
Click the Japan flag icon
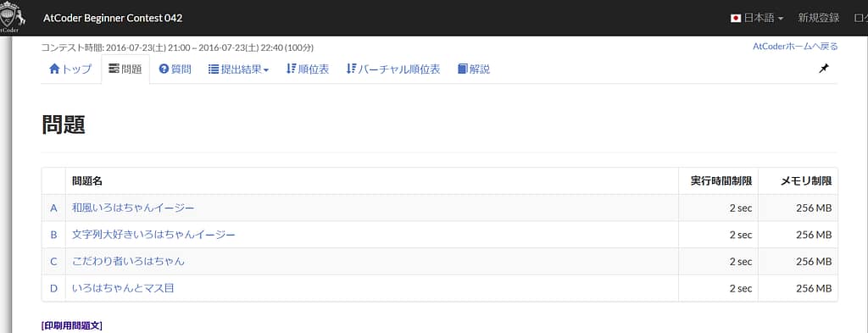click(735, 19)
